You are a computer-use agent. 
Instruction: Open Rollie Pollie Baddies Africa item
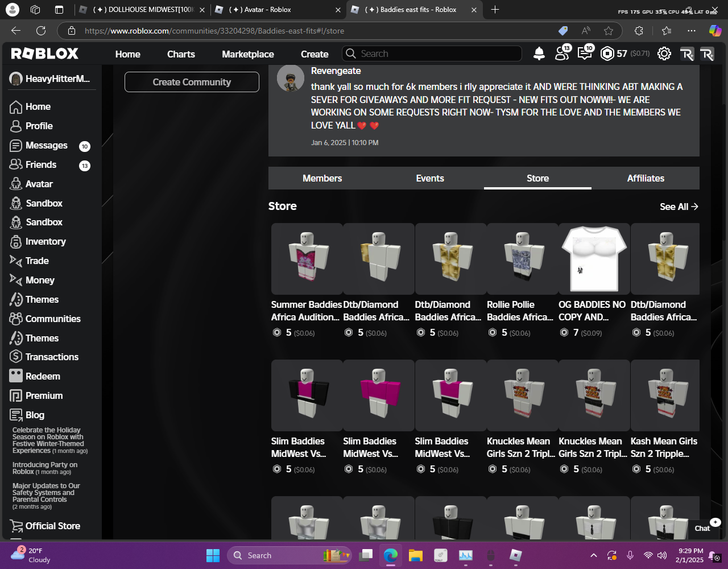click(x=523, y=259)
